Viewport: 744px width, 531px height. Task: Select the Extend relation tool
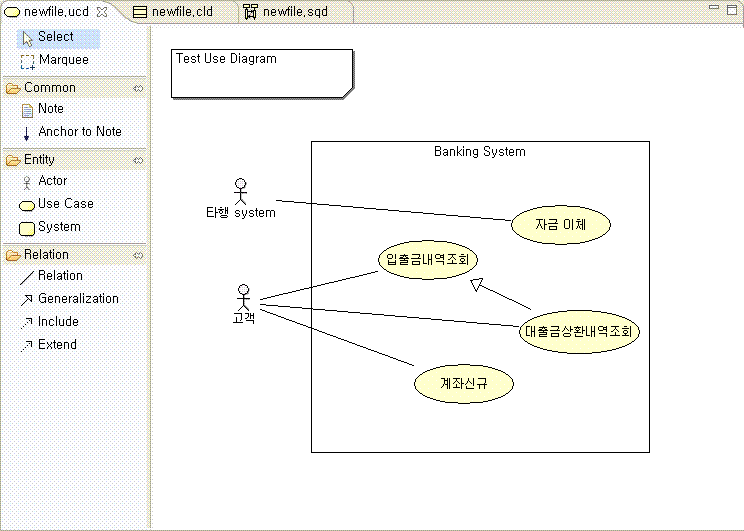pyautogui.click(x=57, y=345)
